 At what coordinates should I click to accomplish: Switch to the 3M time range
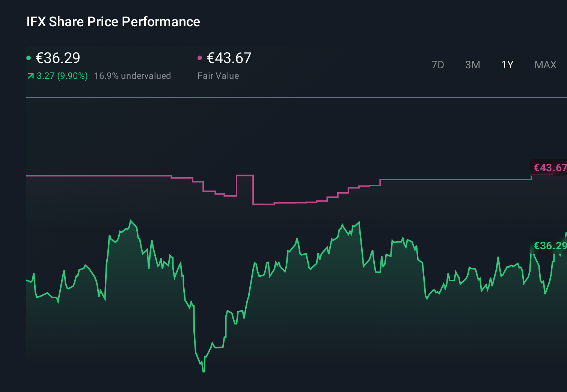click(472, 65)
